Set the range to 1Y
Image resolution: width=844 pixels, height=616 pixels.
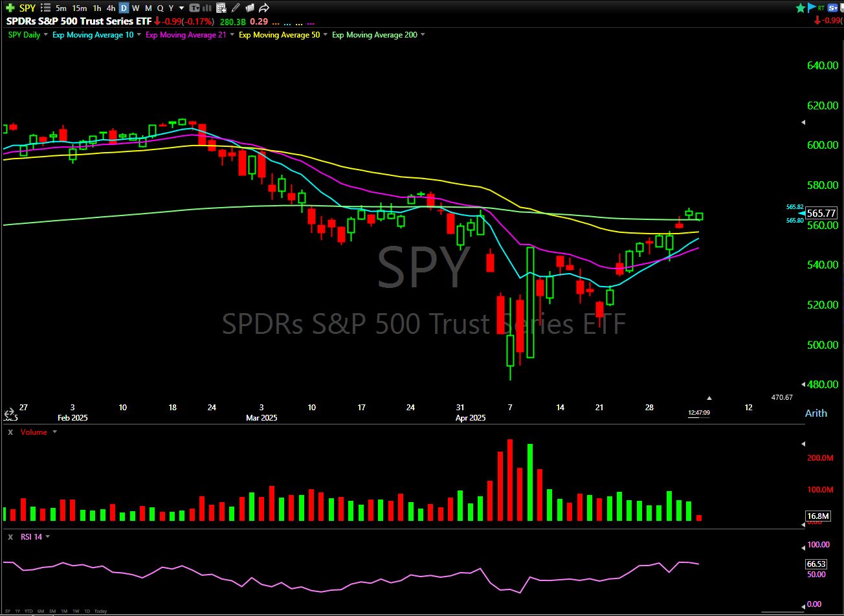pyautogui.click(x=17, y=611)
